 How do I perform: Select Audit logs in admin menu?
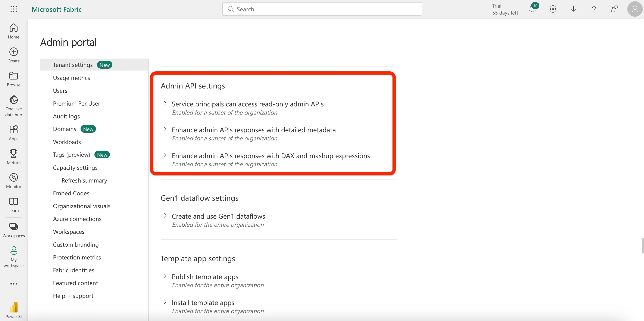tap(66, 116)
